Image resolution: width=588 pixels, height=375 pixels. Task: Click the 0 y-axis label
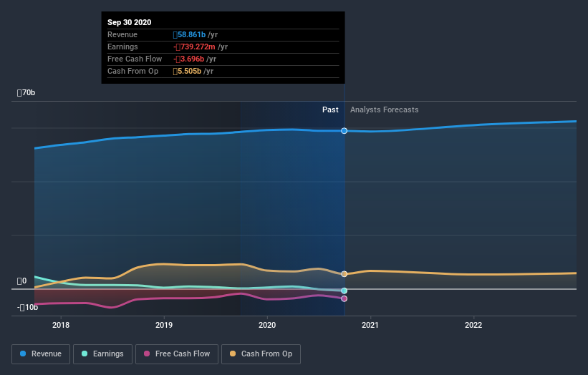click(x=21, y=281)
